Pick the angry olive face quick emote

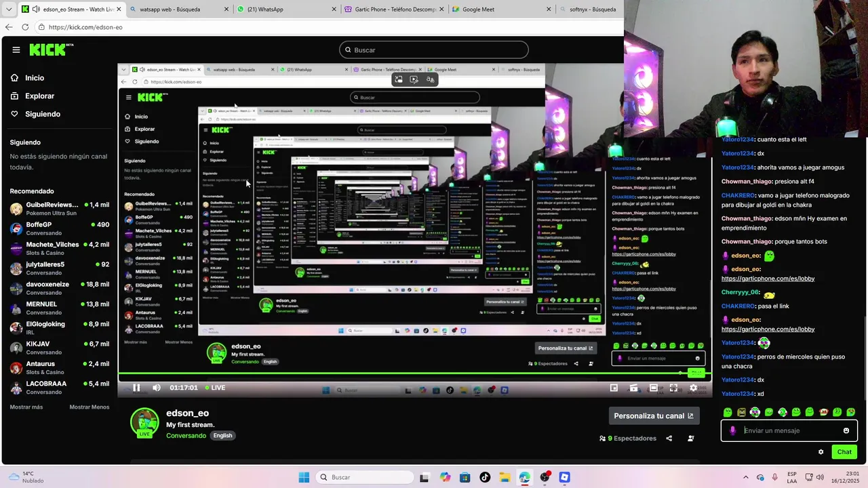pos(741,412)
